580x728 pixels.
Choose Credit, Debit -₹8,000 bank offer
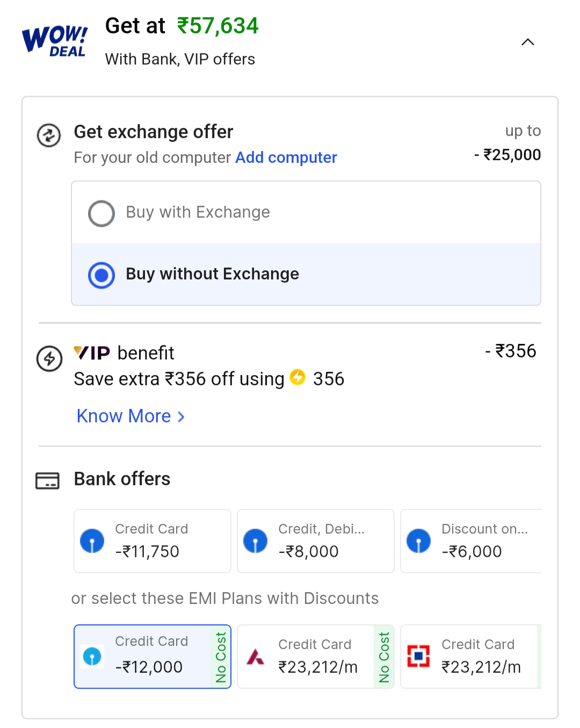point(316,541)
